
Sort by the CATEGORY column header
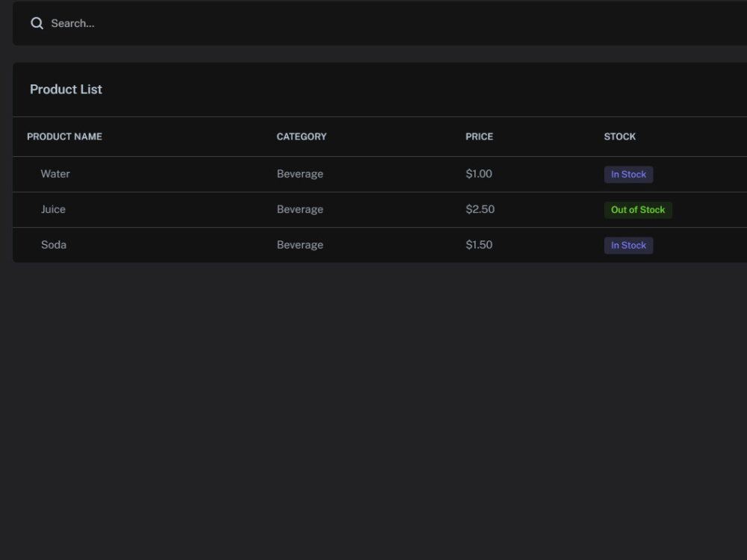point(302,137)
